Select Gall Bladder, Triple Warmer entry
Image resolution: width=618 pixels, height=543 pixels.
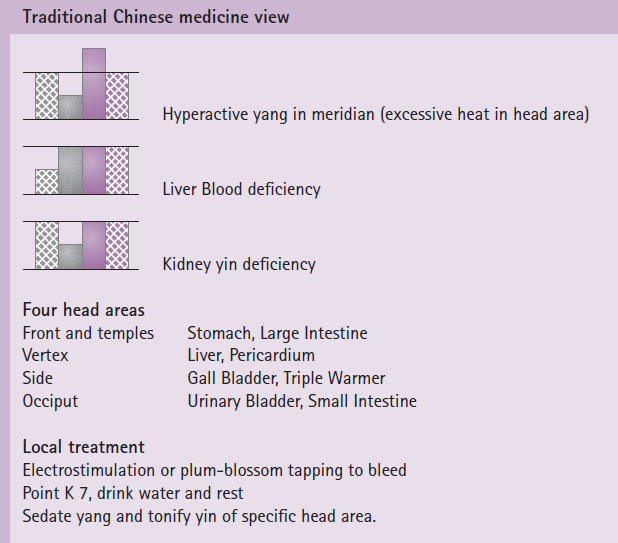pos(286,378)
